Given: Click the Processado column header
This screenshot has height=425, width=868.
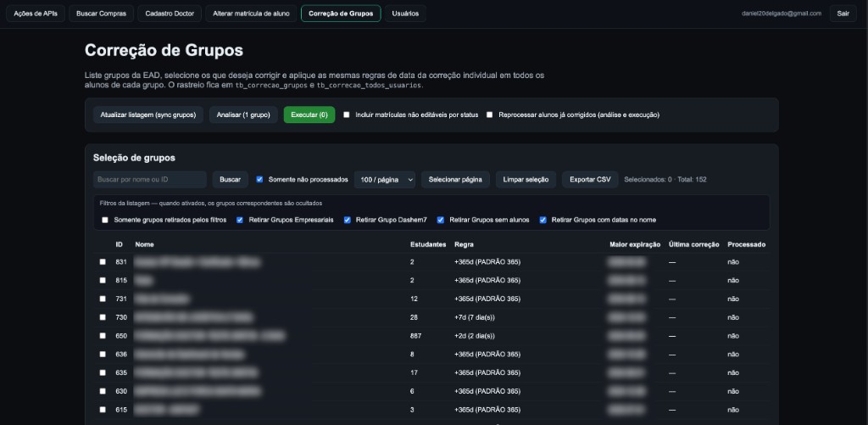Looking at the screenshot, I should point(746,244).
